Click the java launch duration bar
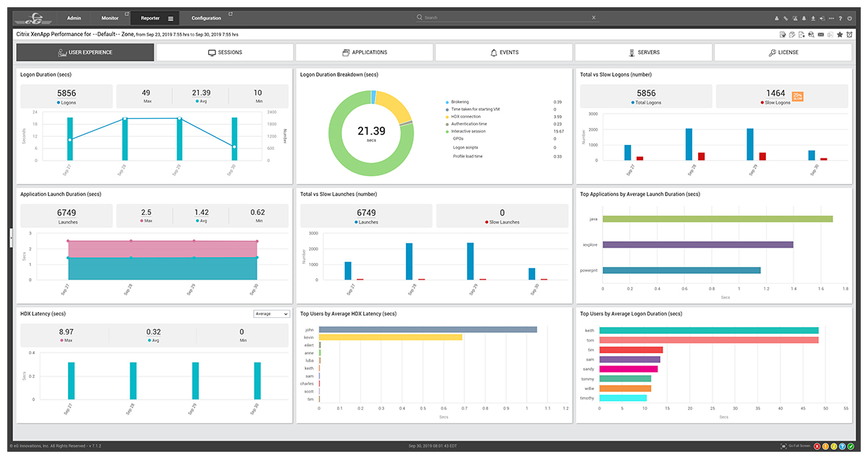 (717, 219)
